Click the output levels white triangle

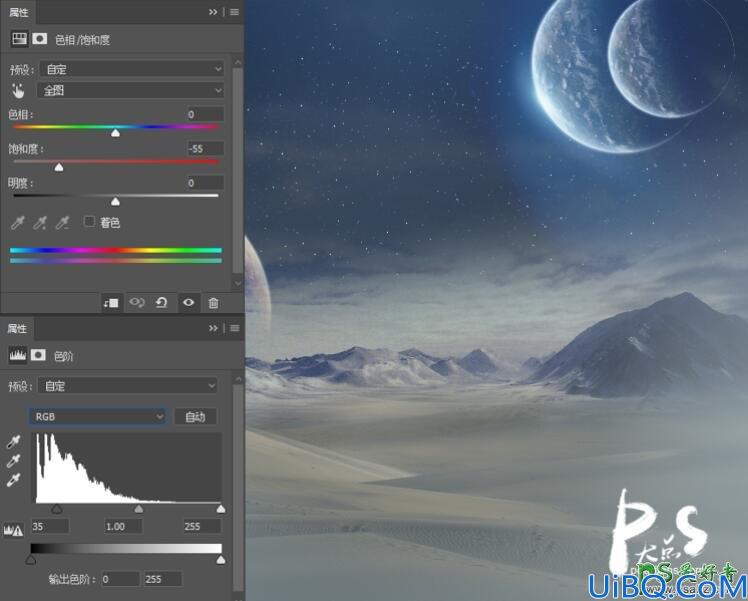[x=221, y=560]
